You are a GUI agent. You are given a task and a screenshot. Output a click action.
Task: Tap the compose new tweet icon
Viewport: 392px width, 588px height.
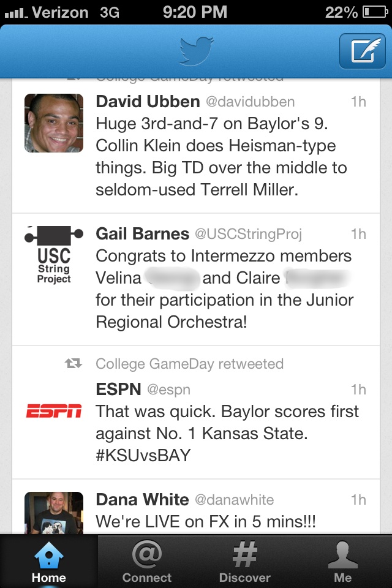pyautogui.click(x=363, y=51)
